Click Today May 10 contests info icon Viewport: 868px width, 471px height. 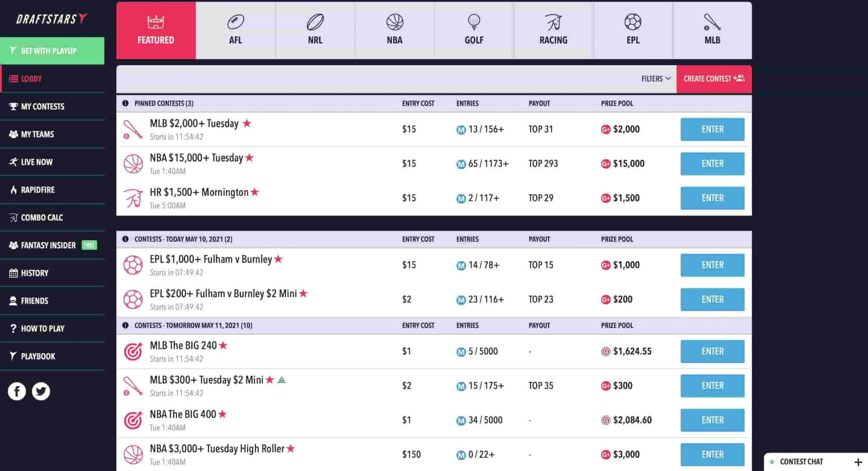[x=125, y=239]
